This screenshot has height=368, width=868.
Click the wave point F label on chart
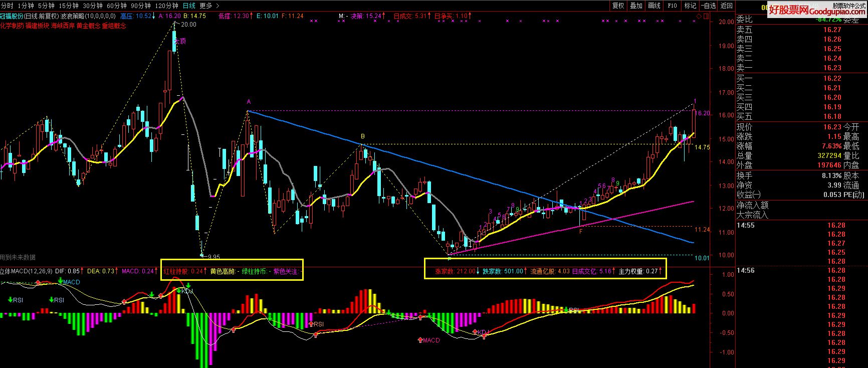[581, 232]
